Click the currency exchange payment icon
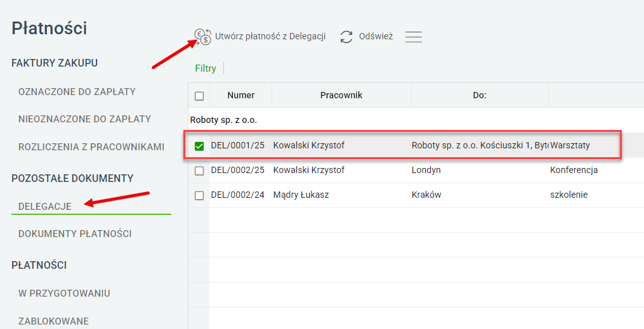The height and width of the screenshot is (329, 644). [202, 37]
